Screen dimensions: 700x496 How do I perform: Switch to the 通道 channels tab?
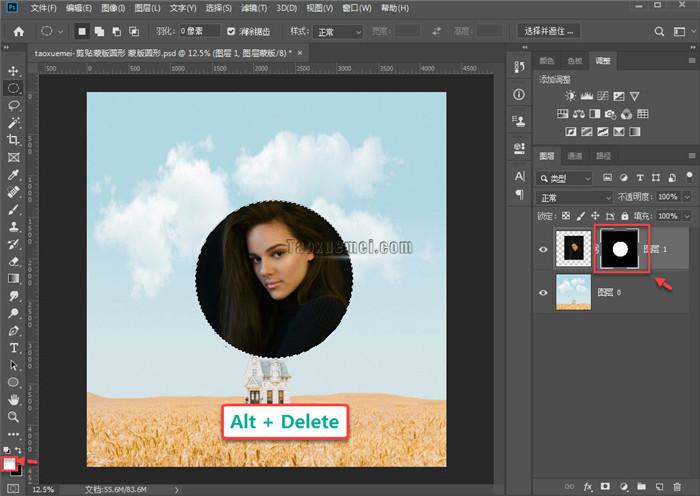click(575, 156)
